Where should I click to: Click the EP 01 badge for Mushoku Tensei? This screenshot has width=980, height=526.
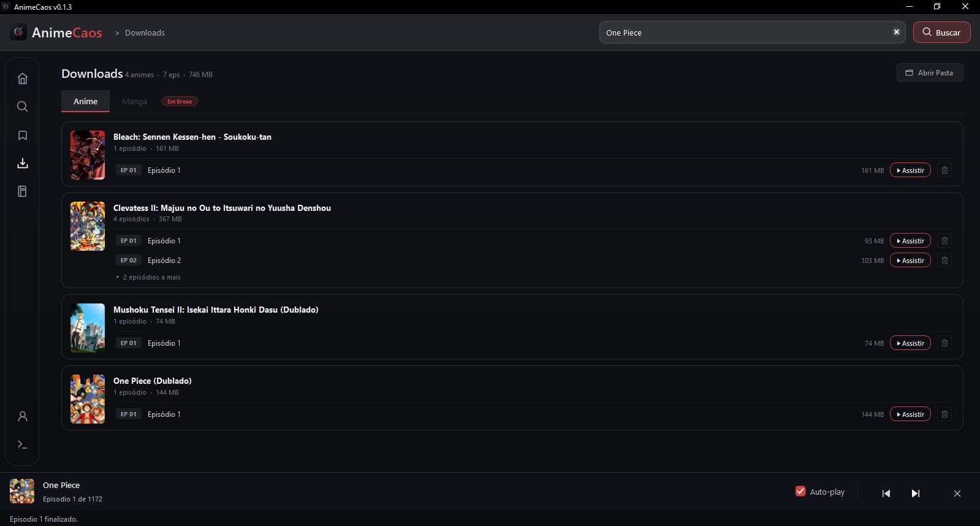click(129, 343)
